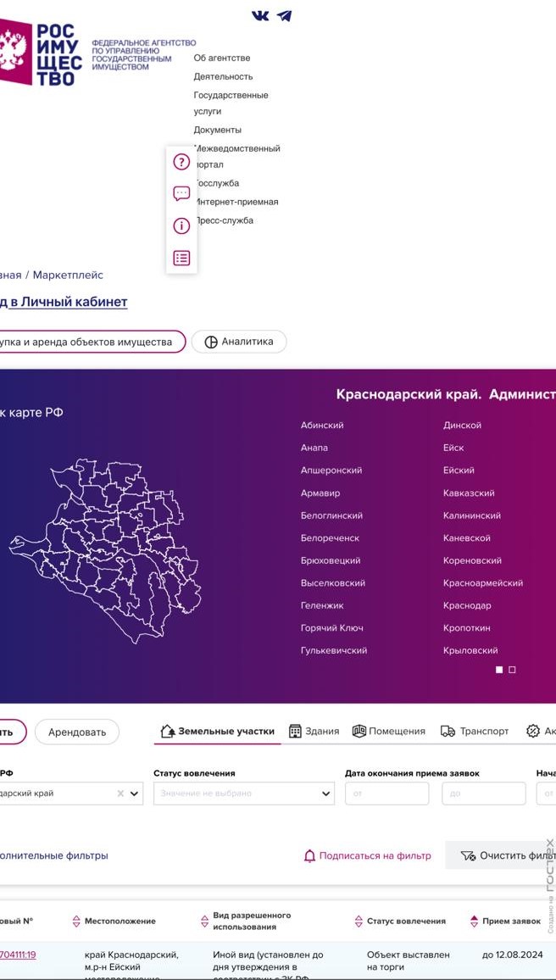Image resolution: width=556 pixels, height=980 pixels.
Task: Click the Помещения floor plan icon
Action: (x=359, y=731)
